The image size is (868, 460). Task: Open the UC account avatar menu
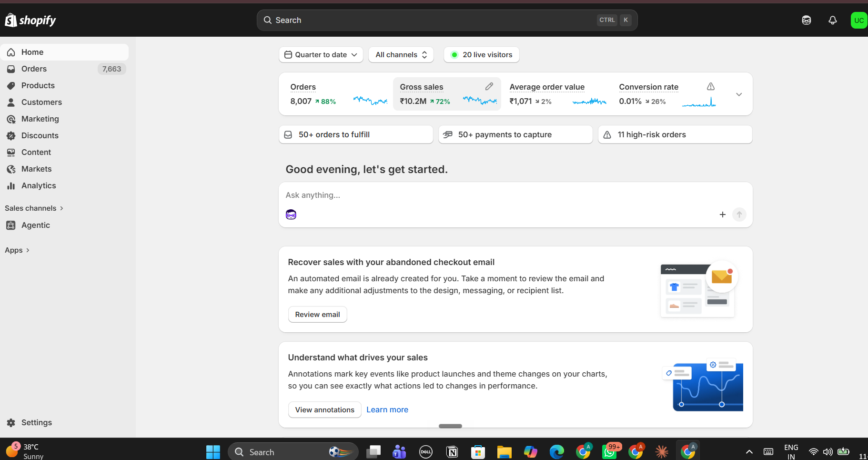coord(859,20)
